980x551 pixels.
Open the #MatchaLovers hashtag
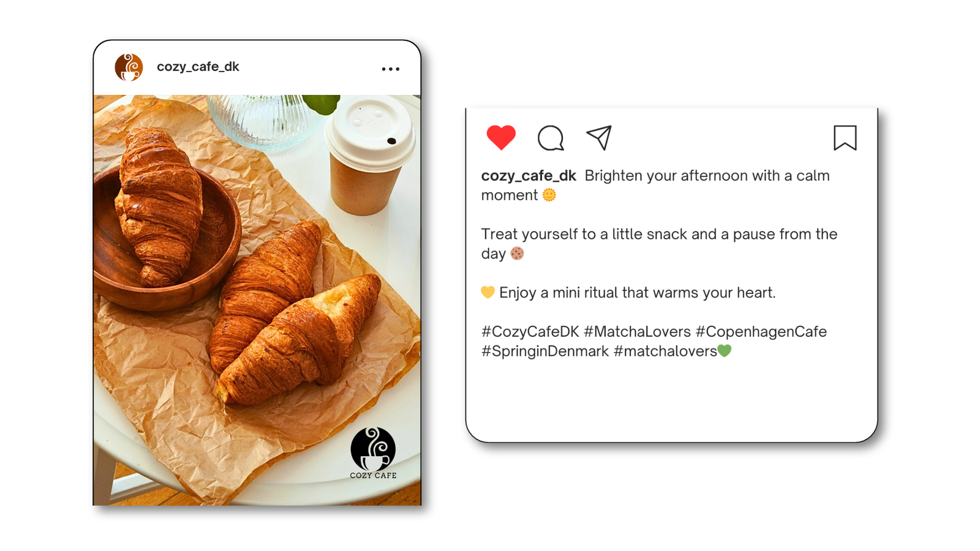point(637,331)
